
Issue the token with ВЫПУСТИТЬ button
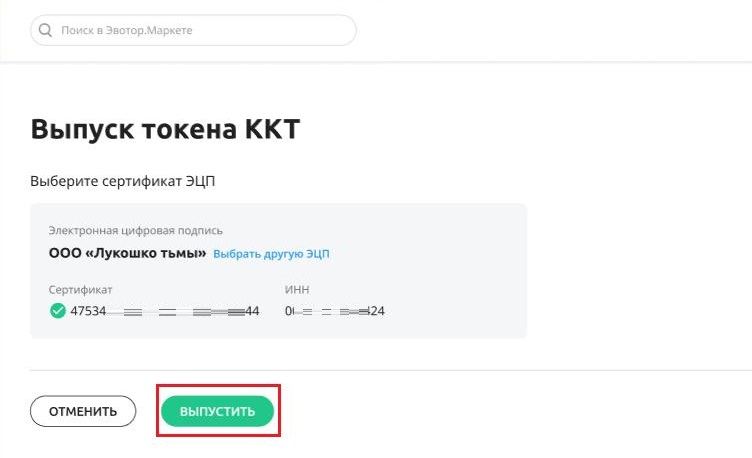(x=217, y=411)
